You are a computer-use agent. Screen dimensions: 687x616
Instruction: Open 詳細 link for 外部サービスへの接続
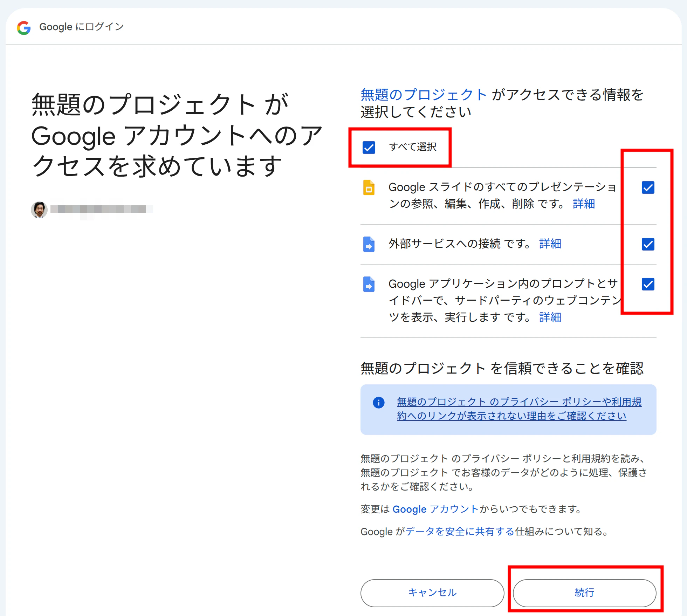(550, 244)
